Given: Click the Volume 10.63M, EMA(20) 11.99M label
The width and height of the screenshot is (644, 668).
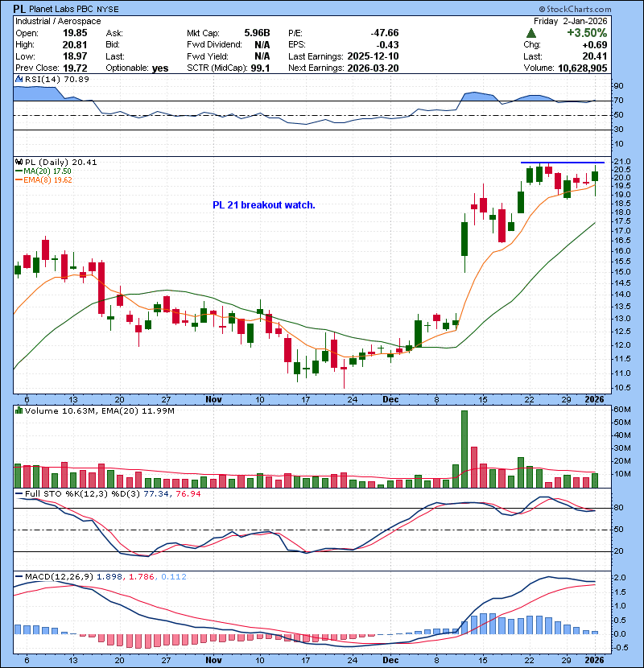Looking at the screenshot, I should click(x=100, y=411).
